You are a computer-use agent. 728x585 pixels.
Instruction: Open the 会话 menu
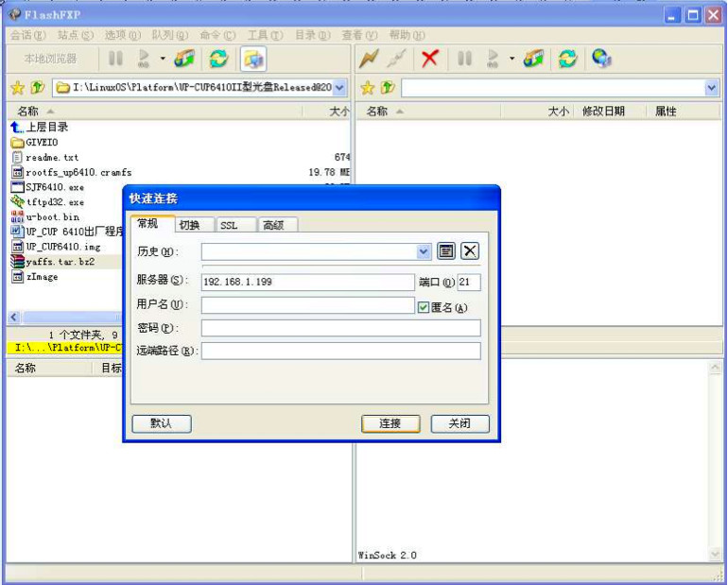tap(27, 35)
